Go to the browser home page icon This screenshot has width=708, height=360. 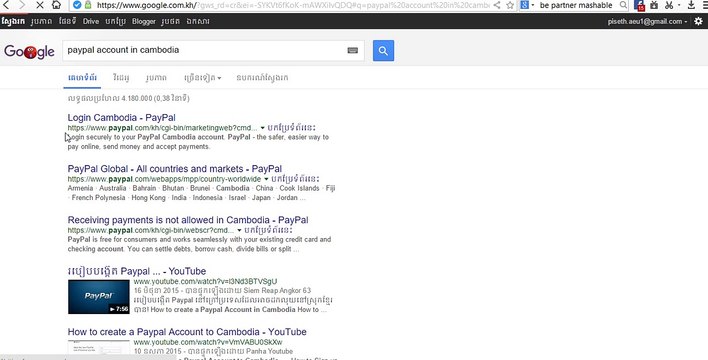coord(56,5)
